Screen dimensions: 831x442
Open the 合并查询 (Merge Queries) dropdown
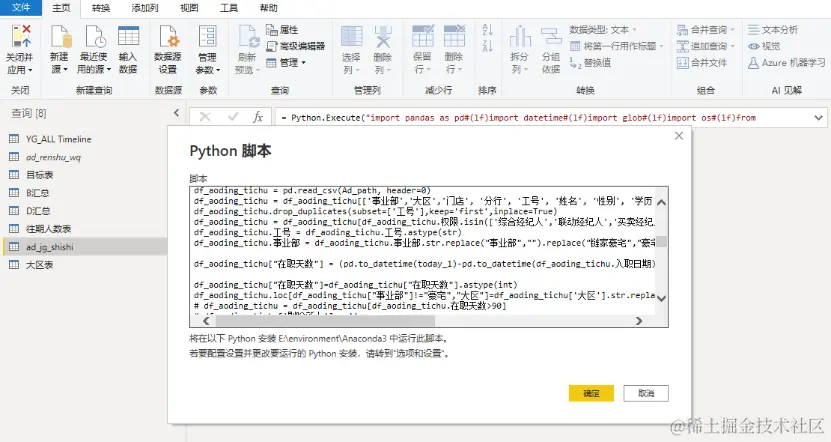pos(706,30)
